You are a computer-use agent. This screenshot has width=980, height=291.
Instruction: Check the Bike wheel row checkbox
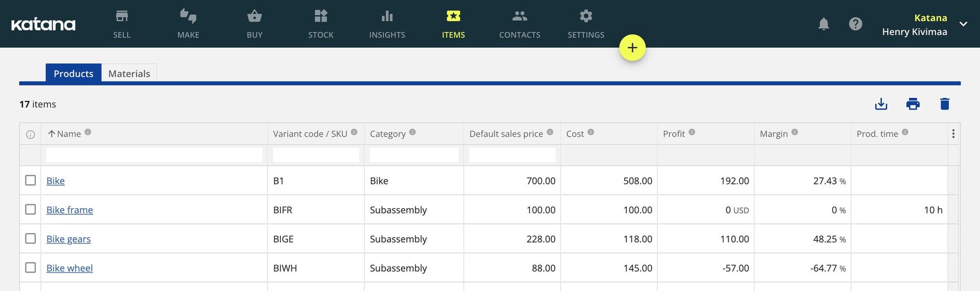pos(31,268)
